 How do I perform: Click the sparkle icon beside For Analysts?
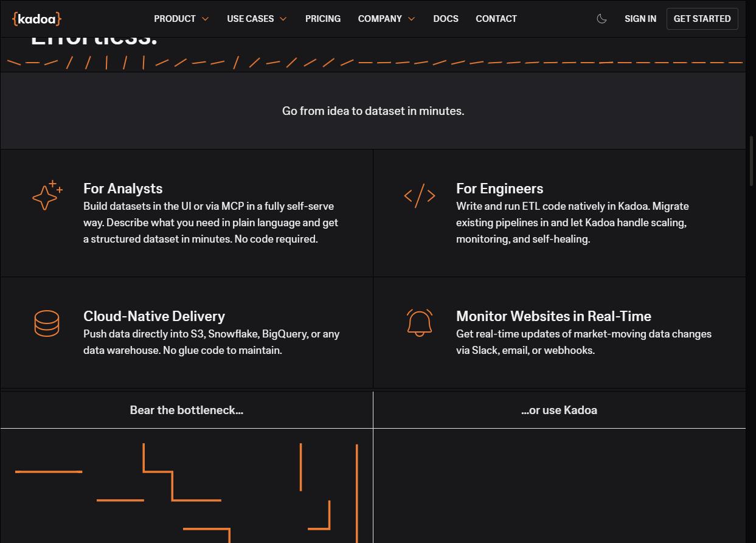click(47, 195)
